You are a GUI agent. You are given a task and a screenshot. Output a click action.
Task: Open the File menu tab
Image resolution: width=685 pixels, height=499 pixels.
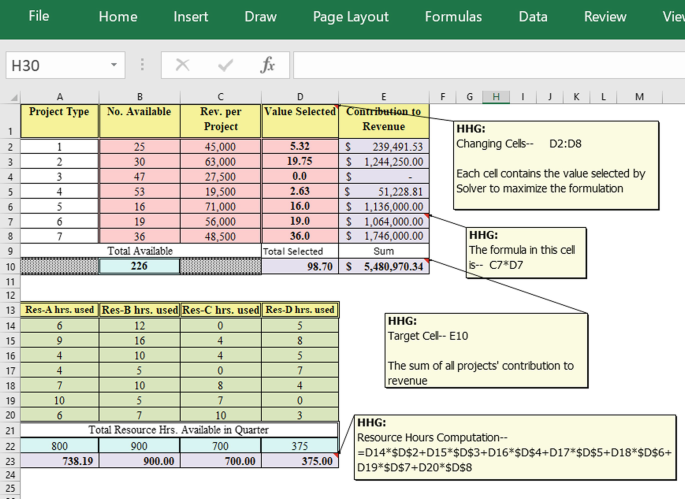(38, 17)
